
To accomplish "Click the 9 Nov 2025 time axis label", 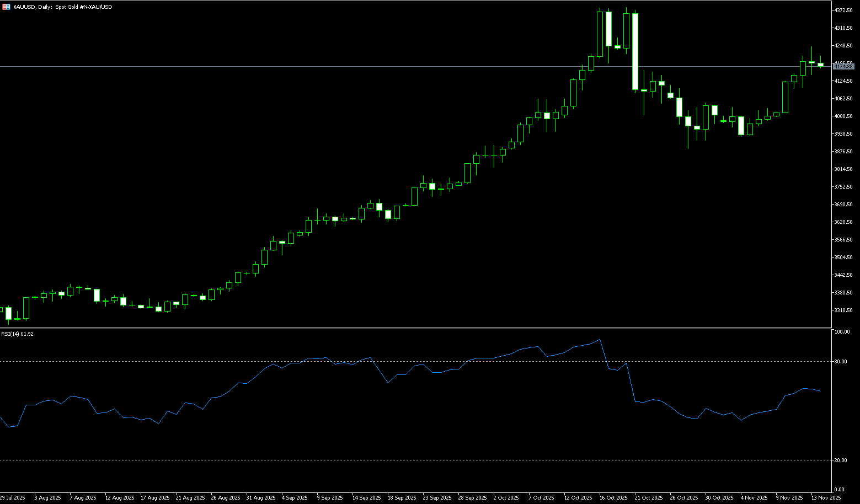I will click(789, 498).
